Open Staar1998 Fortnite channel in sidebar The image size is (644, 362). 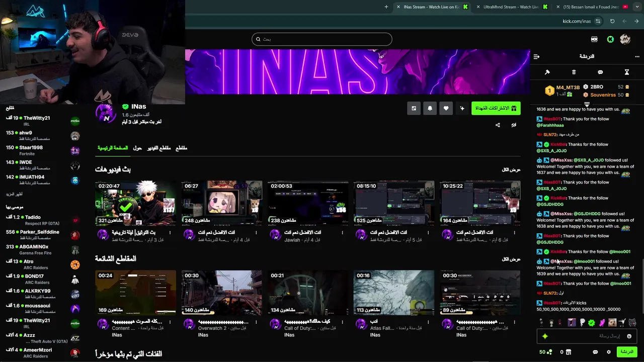pyautogui.click(x=43, y=150)
